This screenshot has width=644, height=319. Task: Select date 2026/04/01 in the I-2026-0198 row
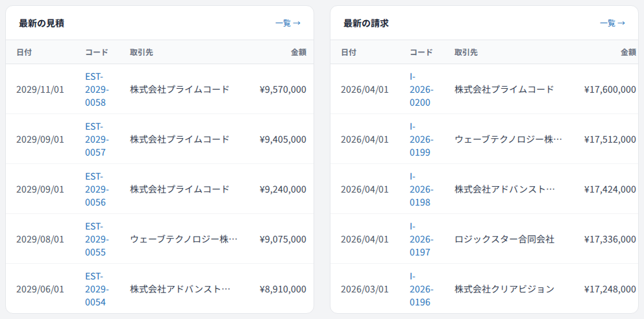point(365,189)
